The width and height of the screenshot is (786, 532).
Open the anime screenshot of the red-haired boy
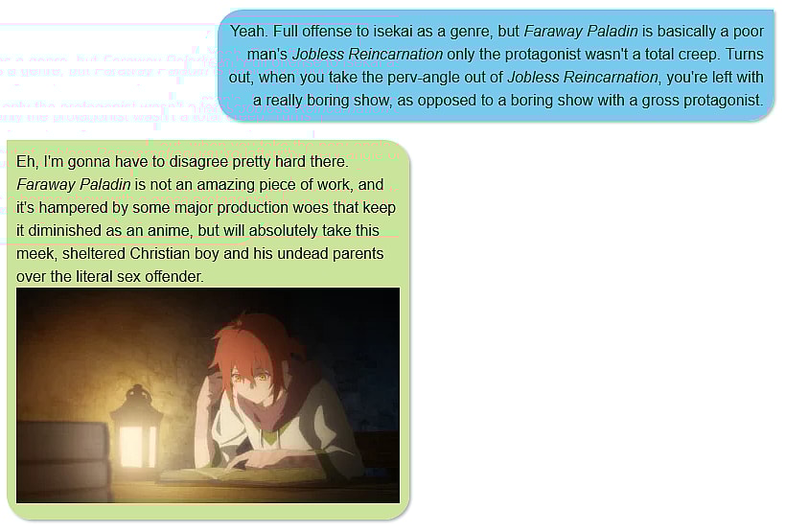[x=208, y=395]
